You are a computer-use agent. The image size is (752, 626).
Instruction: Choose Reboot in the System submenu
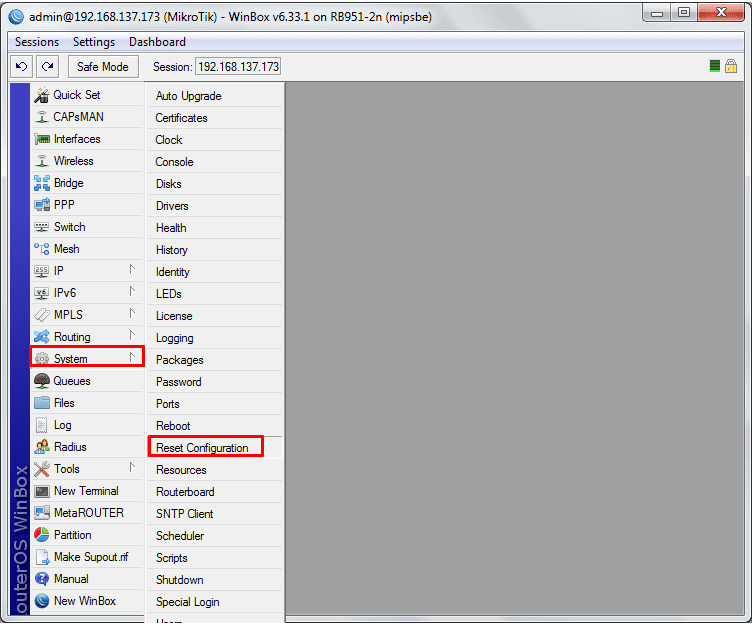click(173, 426)
